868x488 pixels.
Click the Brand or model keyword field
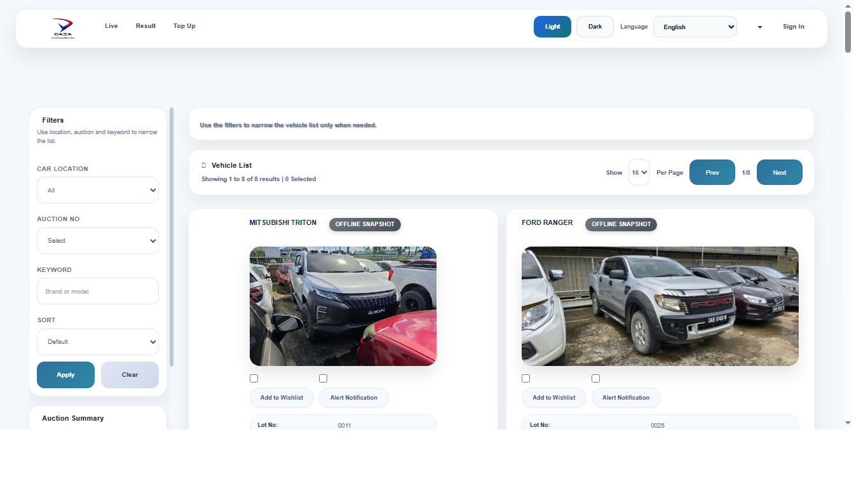(x=98, y=291)
